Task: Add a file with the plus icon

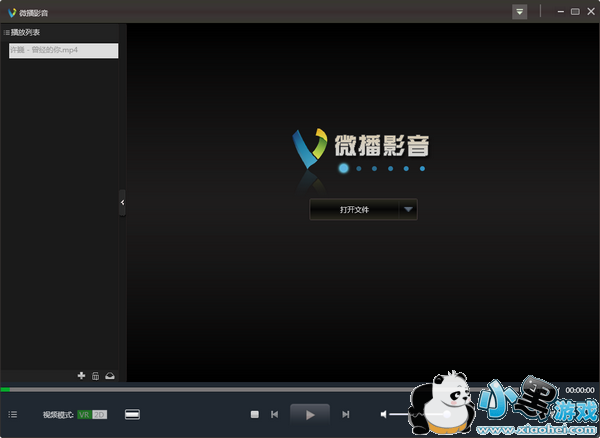Action: 81,376
